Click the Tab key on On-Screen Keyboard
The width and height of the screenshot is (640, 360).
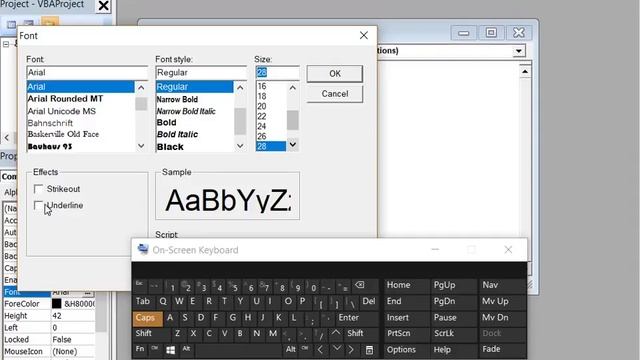(x=143, y=302)
